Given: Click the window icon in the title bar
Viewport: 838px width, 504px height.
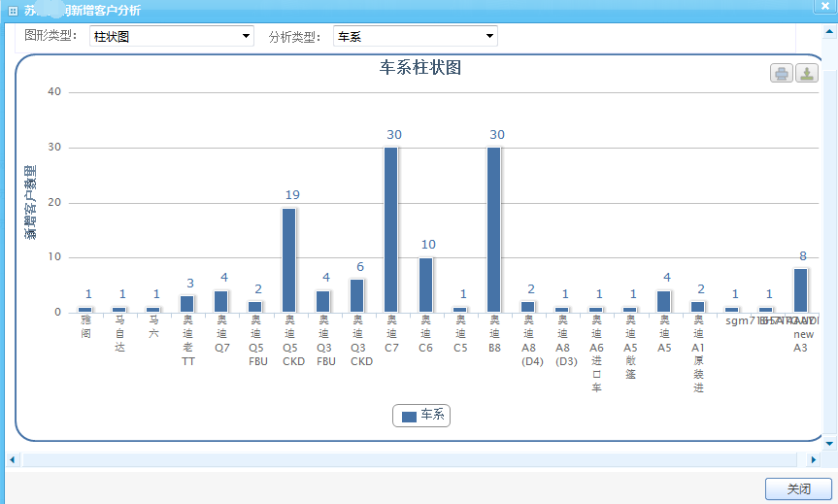Looking at the screenshot, I should coord(13,9).
